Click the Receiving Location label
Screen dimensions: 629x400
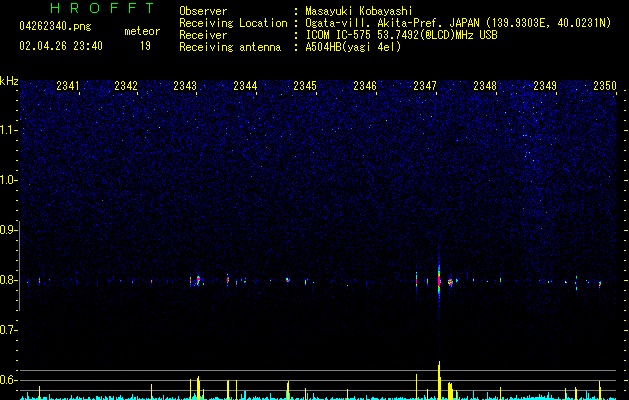pos(233,23)
